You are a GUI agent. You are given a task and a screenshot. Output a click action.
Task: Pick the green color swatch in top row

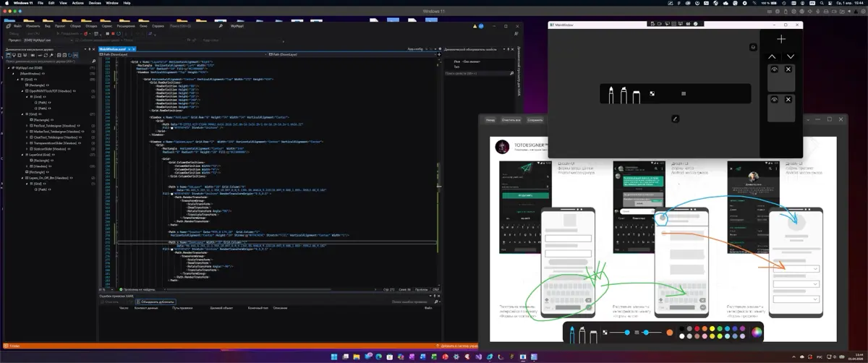pos(720,328)
